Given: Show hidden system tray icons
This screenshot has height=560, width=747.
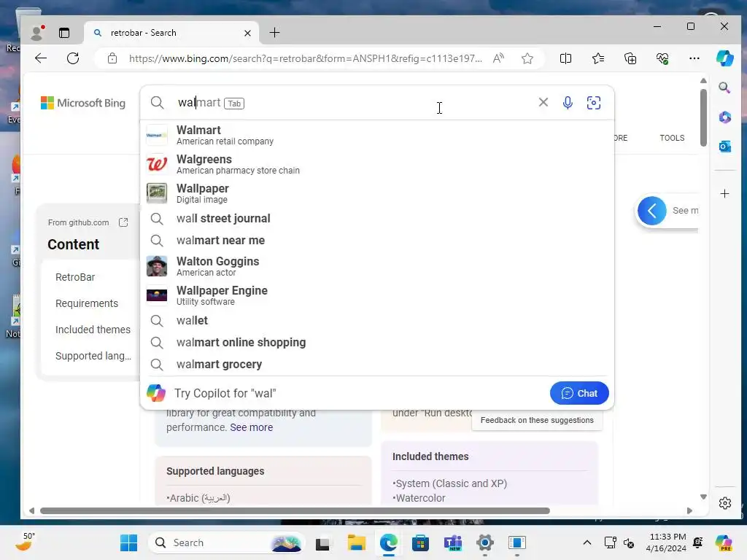Looking at the screenshot, I should (587, 542).
